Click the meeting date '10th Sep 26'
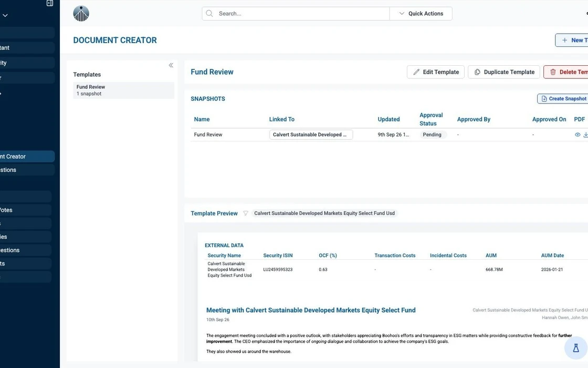This screenshot has height=368, width=588. point(217,320)
